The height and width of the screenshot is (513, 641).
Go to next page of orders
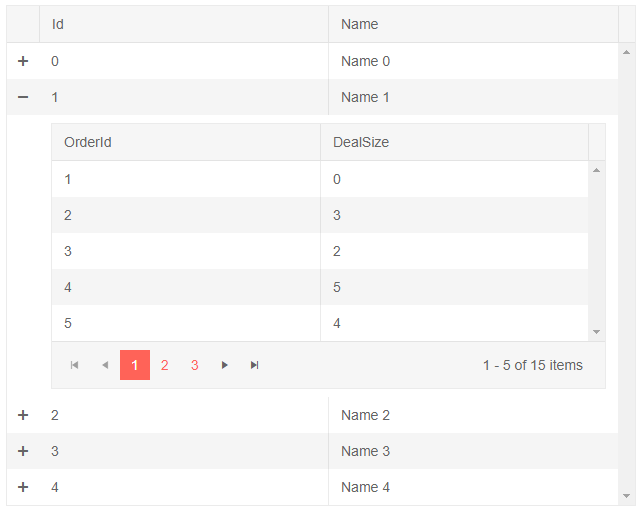click(225, 365)
